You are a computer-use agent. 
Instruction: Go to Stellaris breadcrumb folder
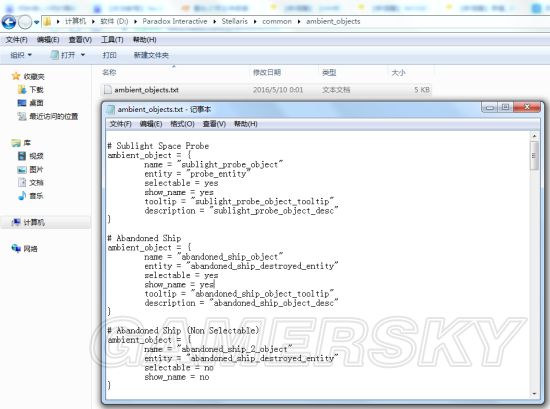[x=234, y=21]
